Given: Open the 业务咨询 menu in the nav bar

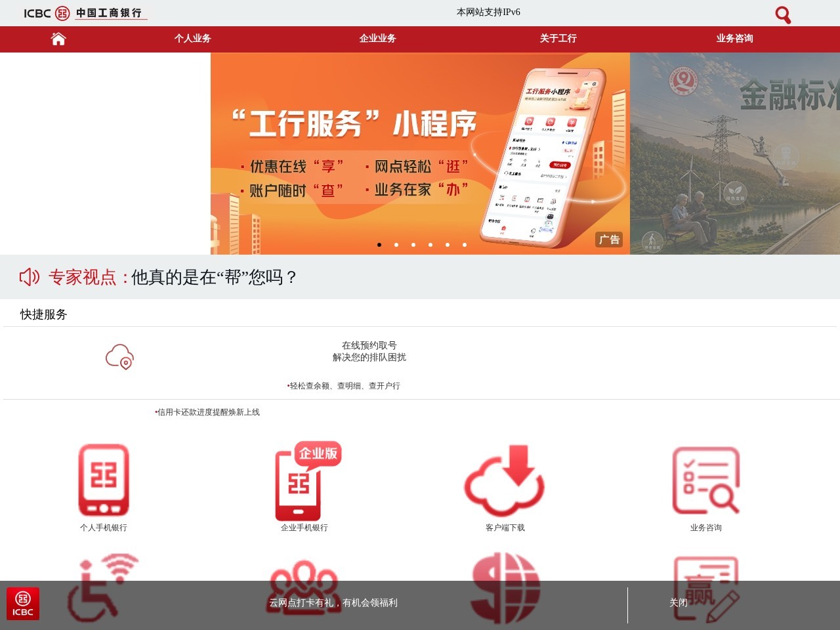Looking at the screenshot, I should [x=734, y=39].
